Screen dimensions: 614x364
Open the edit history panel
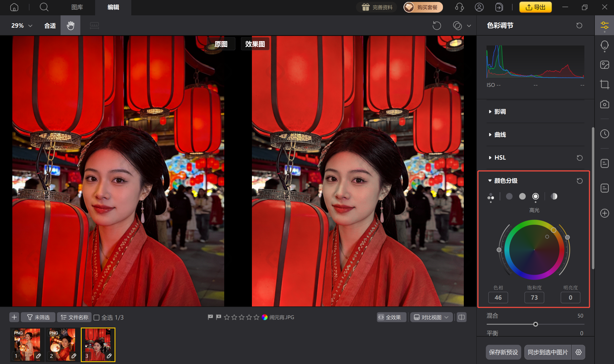click(604, 134)
